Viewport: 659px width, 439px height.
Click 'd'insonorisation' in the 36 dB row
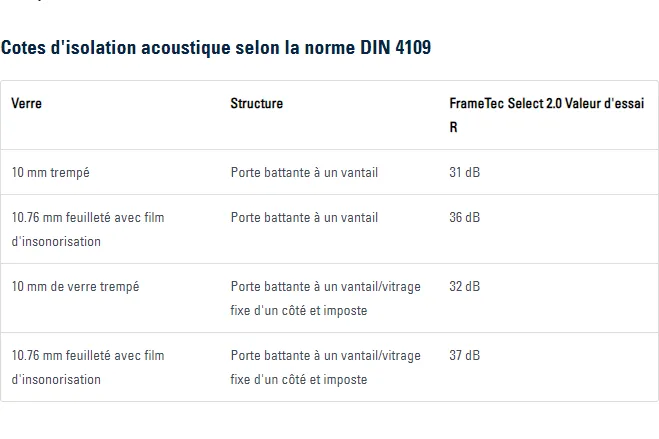coord(56,241)
